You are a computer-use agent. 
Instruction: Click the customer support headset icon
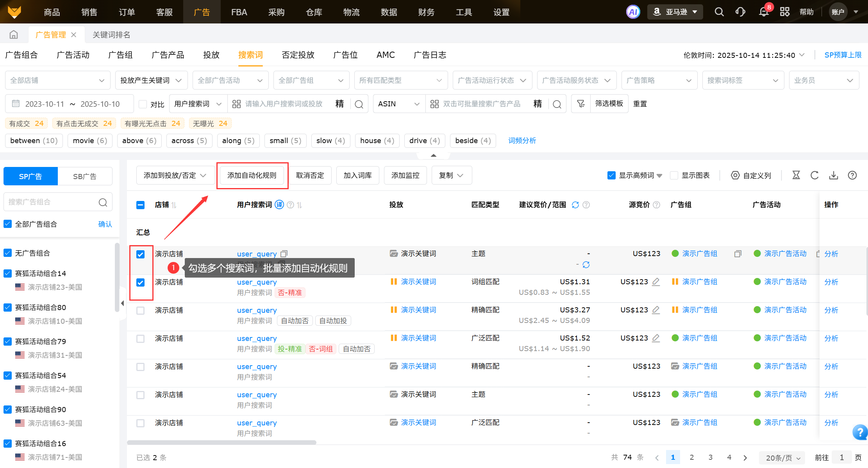click(x=740, y=12)
